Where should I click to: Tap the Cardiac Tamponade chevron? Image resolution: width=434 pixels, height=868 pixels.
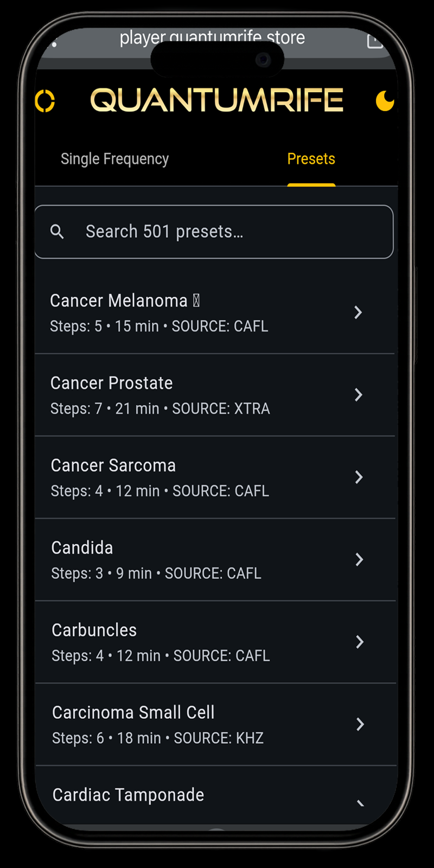pyautogui.click(x=360, y=802)
